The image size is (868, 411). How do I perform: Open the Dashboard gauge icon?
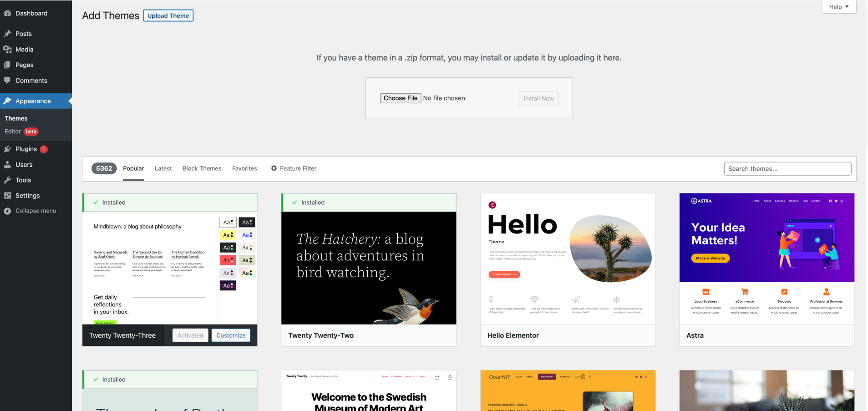7,13
